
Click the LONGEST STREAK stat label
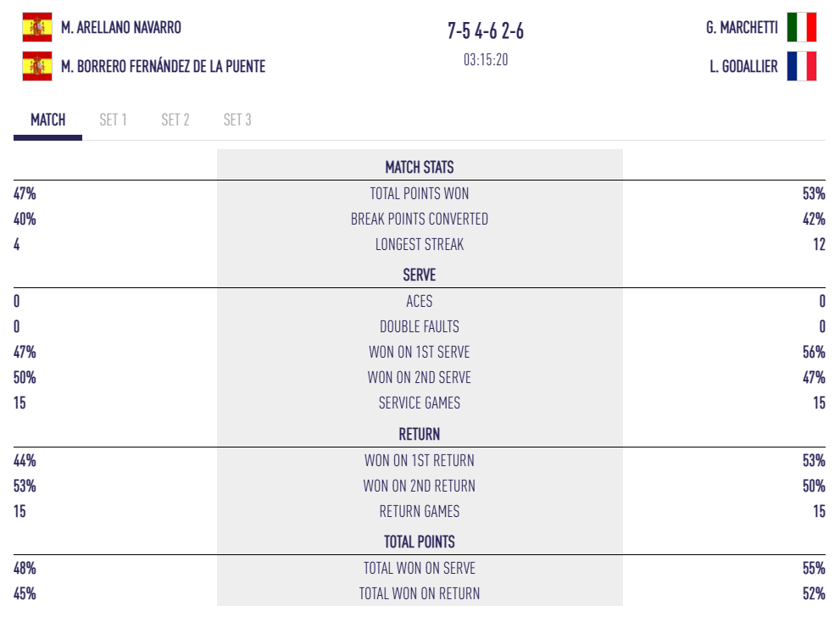click(x=420, y=244)
